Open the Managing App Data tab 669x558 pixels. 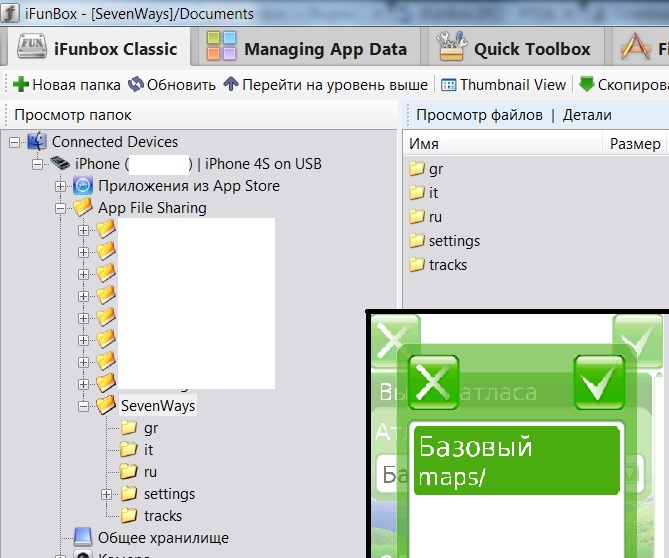(307, 49)
